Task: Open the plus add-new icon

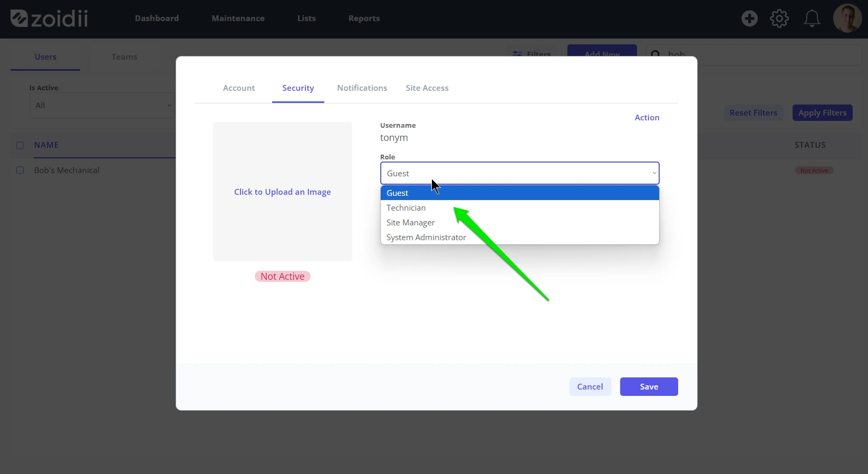Action: click(749, 18)
